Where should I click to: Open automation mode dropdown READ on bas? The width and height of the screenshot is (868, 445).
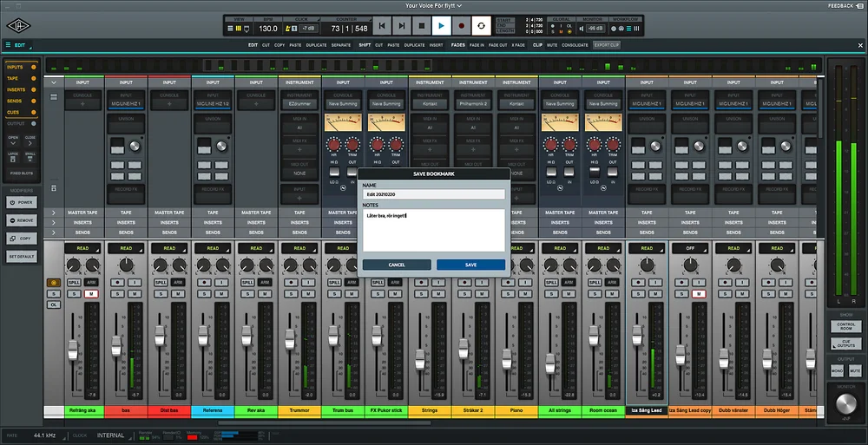tap(126, 248)
